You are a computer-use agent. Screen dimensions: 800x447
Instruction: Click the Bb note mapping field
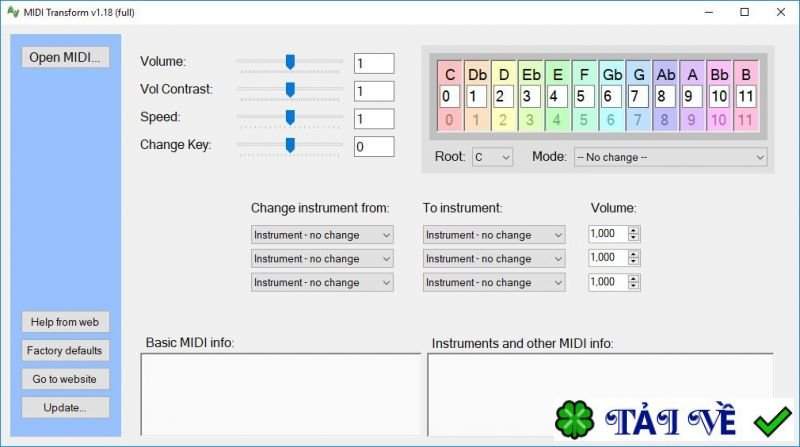pyautogui.click(x=719, y=96)
